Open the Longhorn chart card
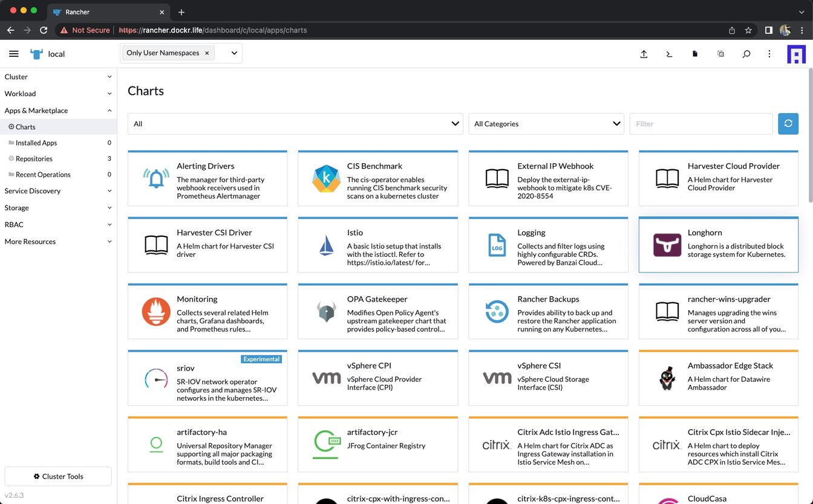813x504 pixels. (718, 245)
